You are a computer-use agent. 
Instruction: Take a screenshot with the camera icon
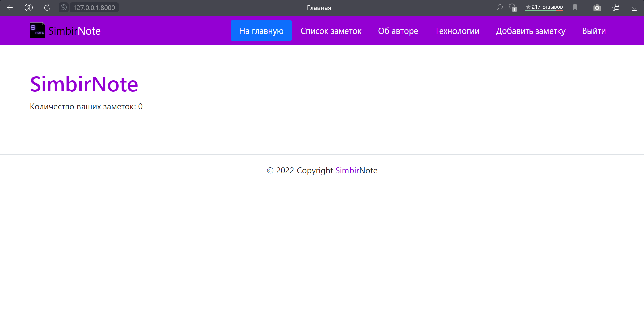pyautogui.click(x=597, y=7)
